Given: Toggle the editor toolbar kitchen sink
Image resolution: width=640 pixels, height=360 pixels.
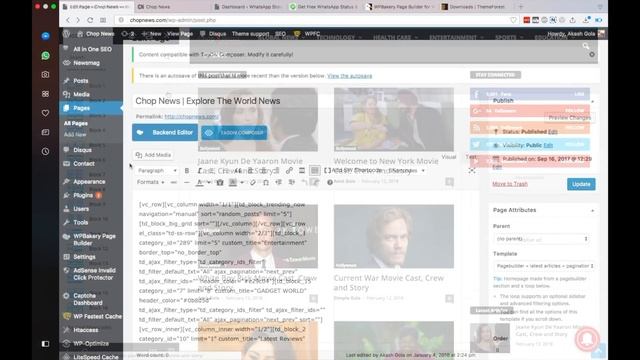Looking at the screenshot, I should coord(314,171).
